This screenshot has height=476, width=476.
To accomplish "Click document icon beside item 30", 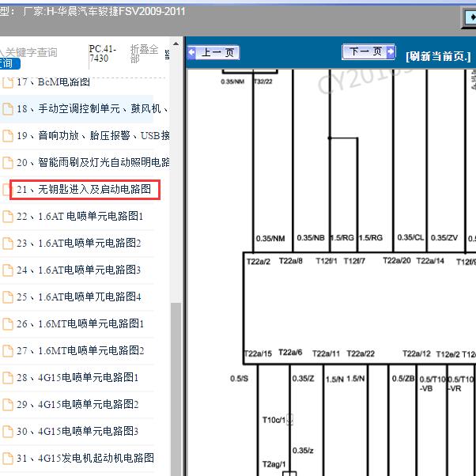I will [x=8, y=432].
